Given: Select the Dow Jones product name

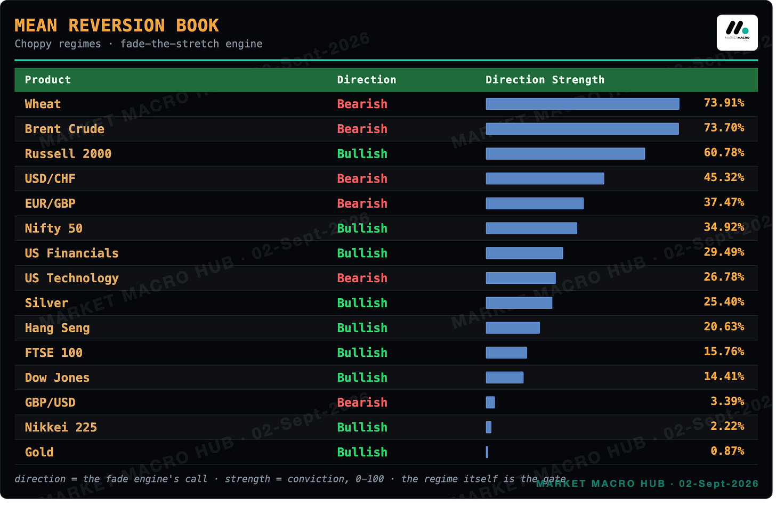Looking at the screenshot, I should [58, 378].
